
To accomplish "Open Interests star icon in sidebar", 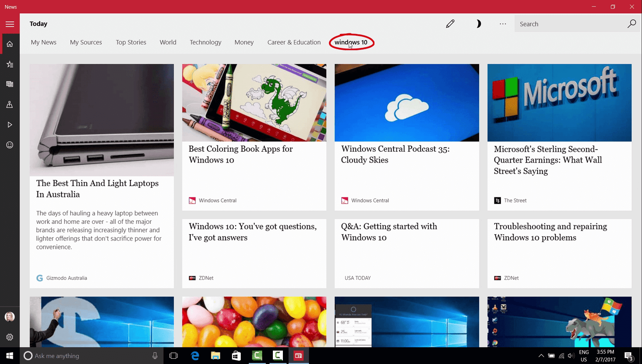I will (10, 64).
